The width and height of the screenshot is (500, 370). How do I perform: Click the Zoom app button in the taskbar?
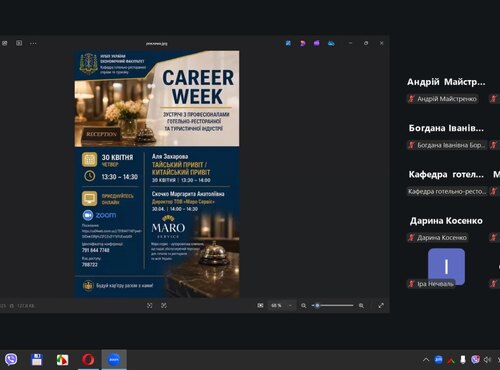[x=114, y=360]
